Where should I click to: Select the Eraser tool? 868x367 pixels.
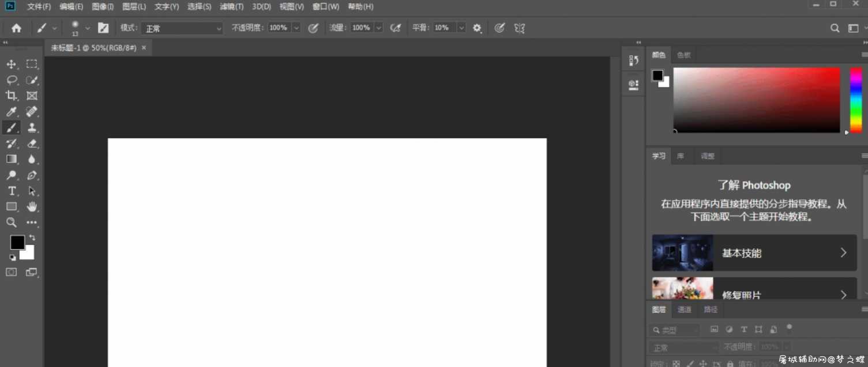[x=32, y=143]
